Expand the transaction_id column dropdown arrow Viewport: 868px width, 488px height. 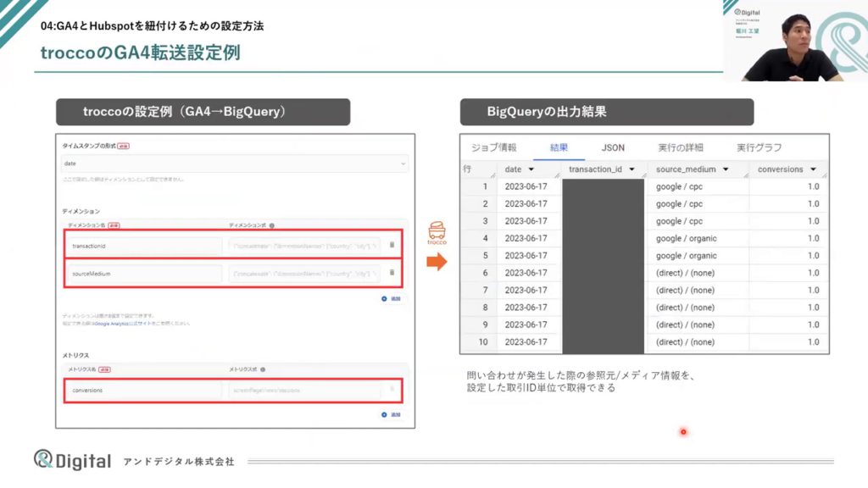pyautogui.click(x=632, y=169)
